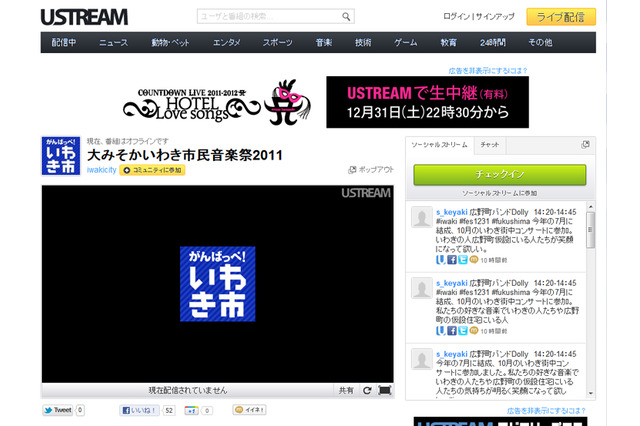Focus the user and program search field
The width and height of the screenshot is (640, 426).
(276, 17)
